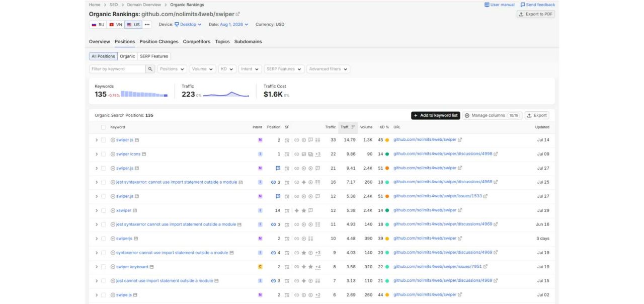Open the KD filter dropdown
This screenshot has height=304, width=644.
pos(227,69)
